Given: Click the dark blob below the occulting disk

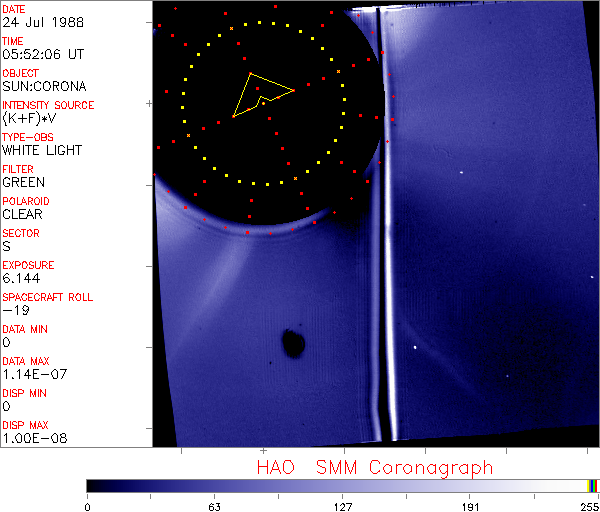Looking at the screenshot, I should coord(293,343).
